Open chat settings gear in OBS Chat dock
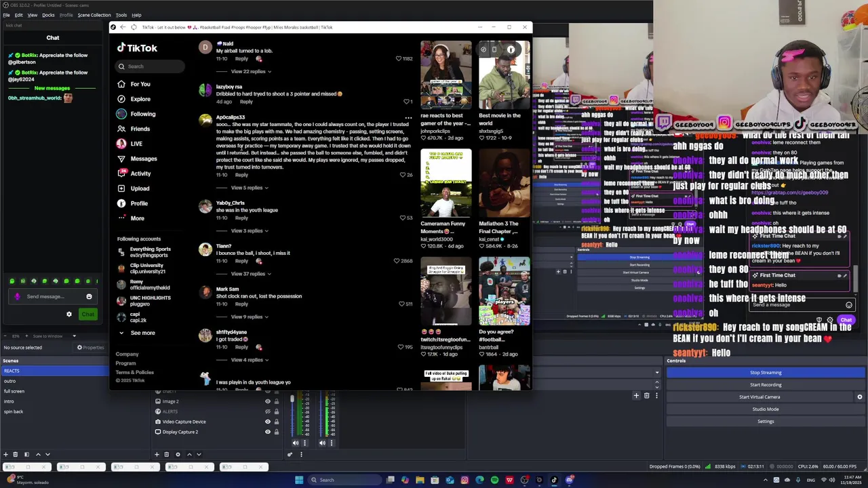This screenshot has height=488, width=868. point(68,314)
